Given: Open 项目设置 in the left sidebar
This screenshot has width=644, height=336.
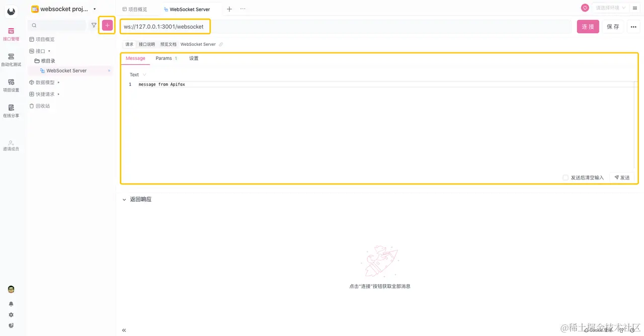Looking at the screenshot, I should coord(11,86).
